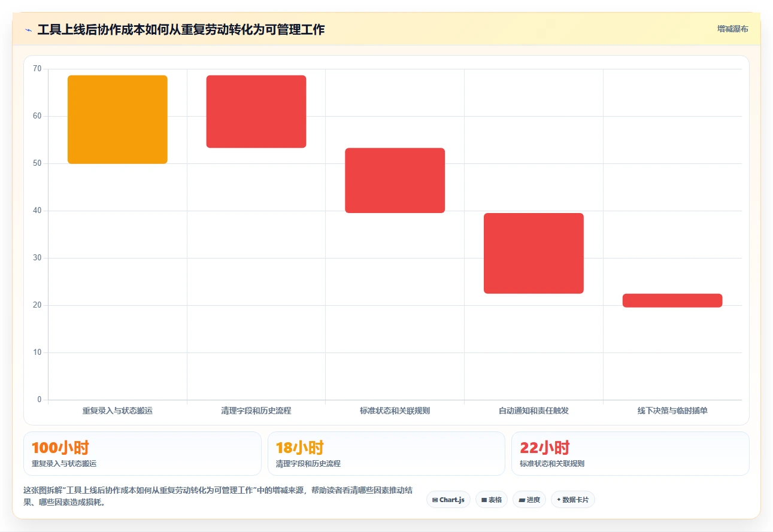Click the red 清理字段和历史流程 bar
This screenshot has width=773, height=532.
[x=256, y=111]
